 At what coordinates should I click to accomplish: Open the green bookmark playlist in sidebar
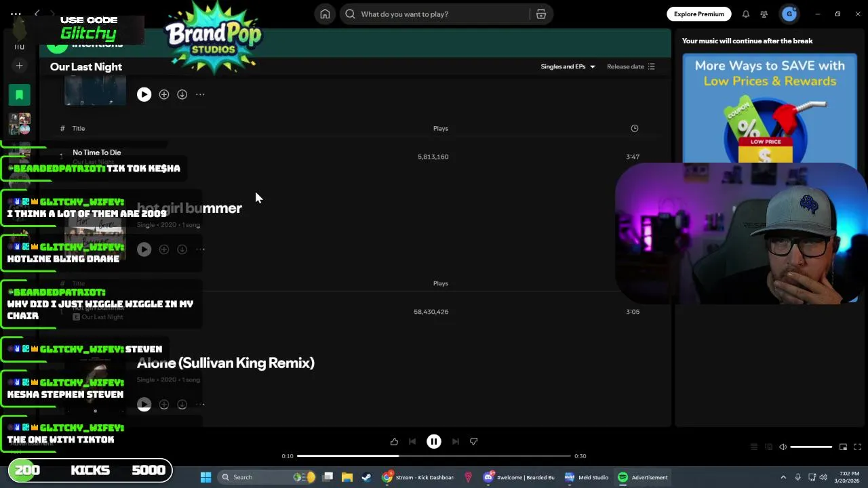[19, 95]
